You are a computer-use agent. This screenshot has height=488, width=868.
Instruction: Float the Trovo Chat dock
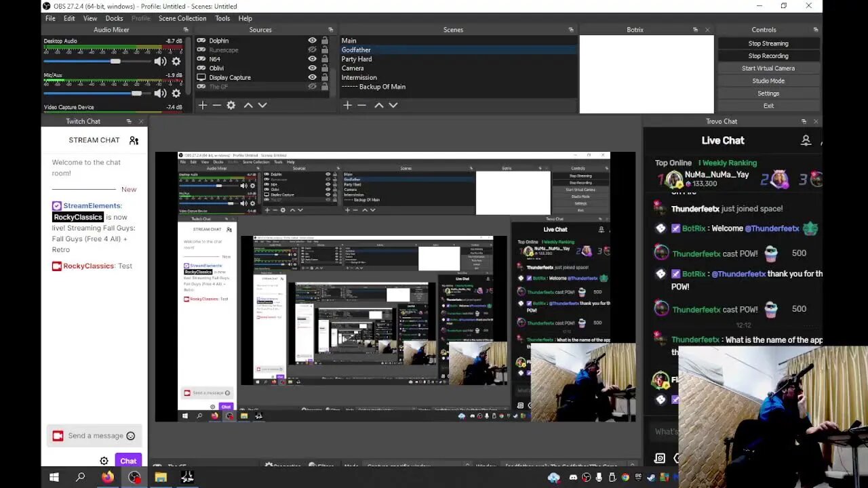tap(804, 121)
